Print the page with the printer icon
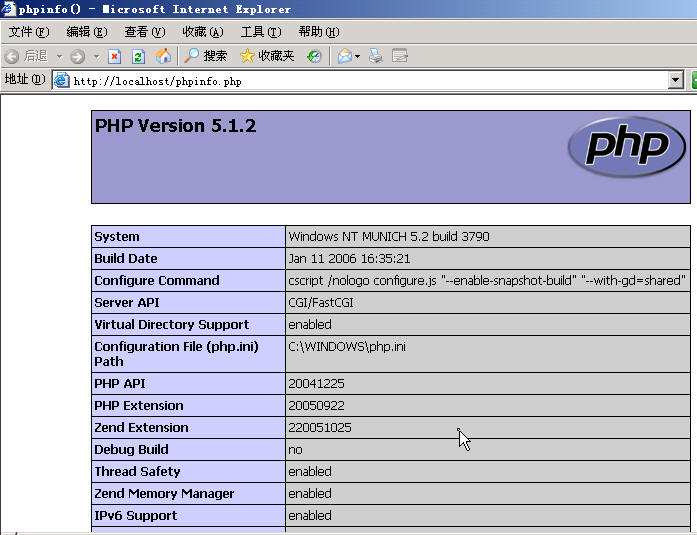The height and width of the screenshot is (535, 697). pyautogui.click(x=376, y=56)
